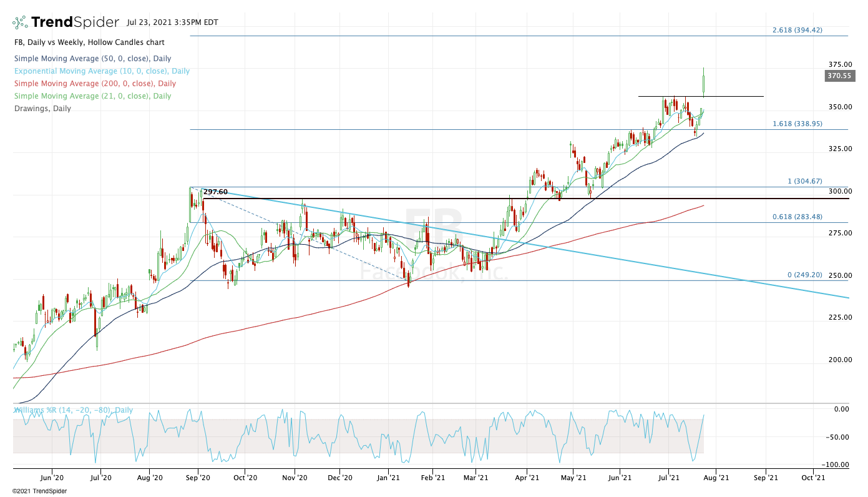Click the TrendSpider brand name text
The height and width of the screenshot is (497, 868).
75,22
